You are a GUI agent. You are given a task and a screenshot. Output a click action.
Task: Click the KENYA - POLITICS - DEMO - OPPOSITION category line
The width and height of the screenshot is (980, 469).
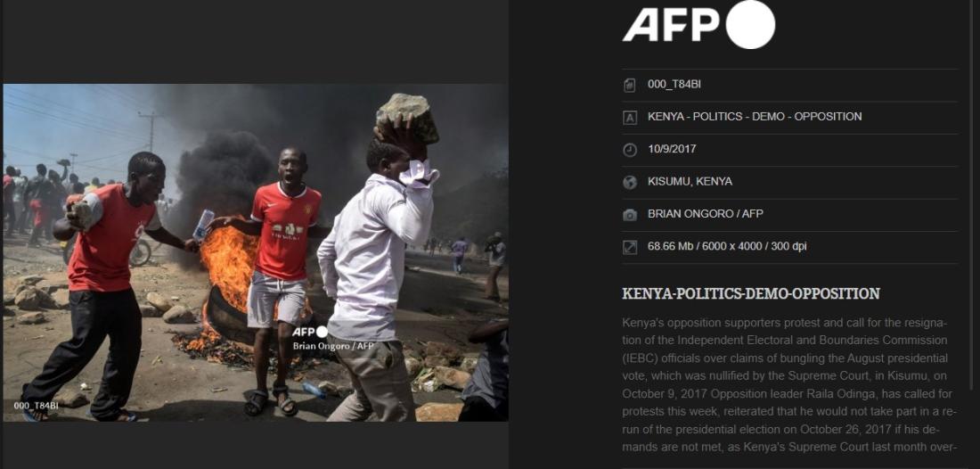coord(755,116)
